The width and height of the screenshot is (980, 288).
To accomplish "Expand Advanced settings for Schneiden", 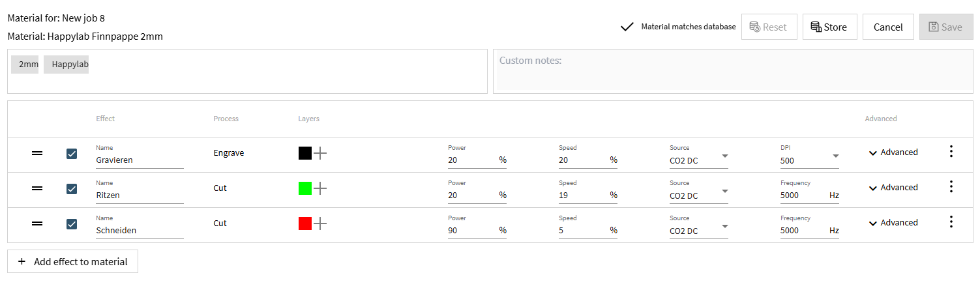I will click(x=893, y=223).
